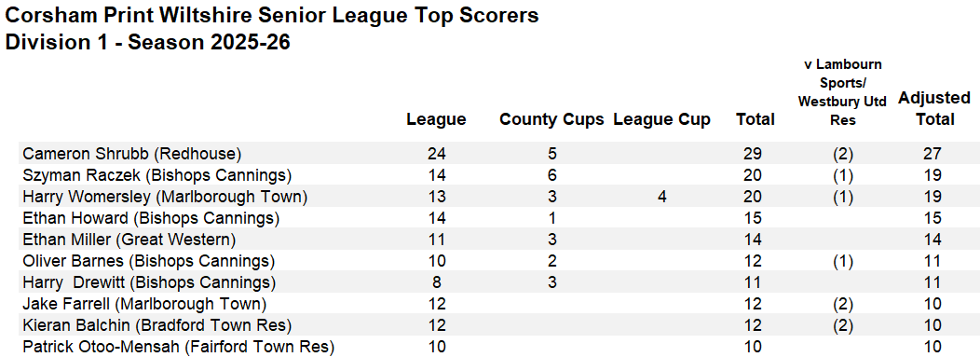Click Ethan Howard (Bishops Cannings) name cell

(x=151, y=218)
